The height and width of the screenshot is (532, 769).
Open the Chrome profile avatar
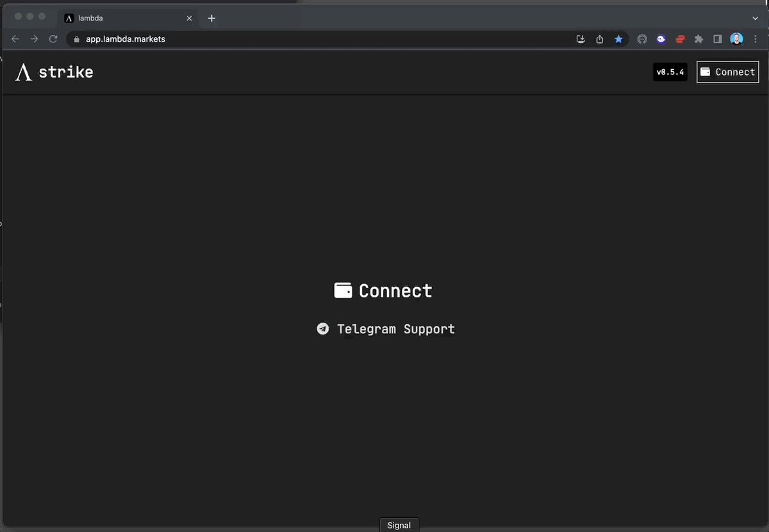(x=737, y=39)
